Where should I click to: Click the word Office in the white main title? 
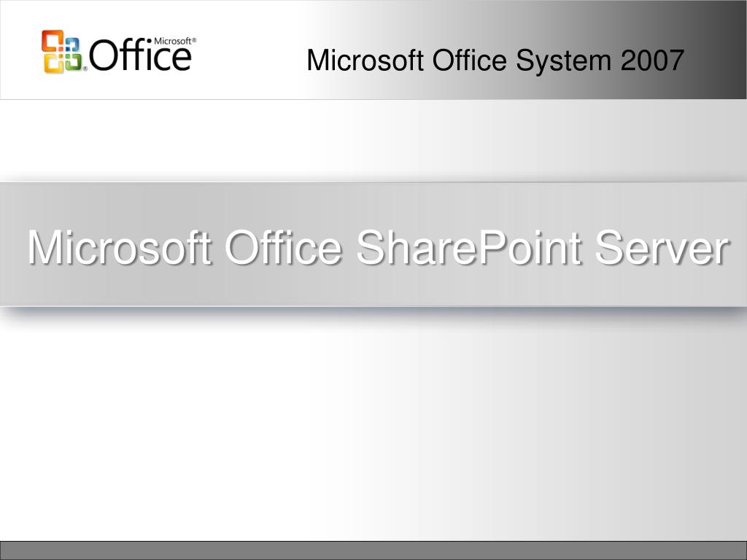pos(284,247)
